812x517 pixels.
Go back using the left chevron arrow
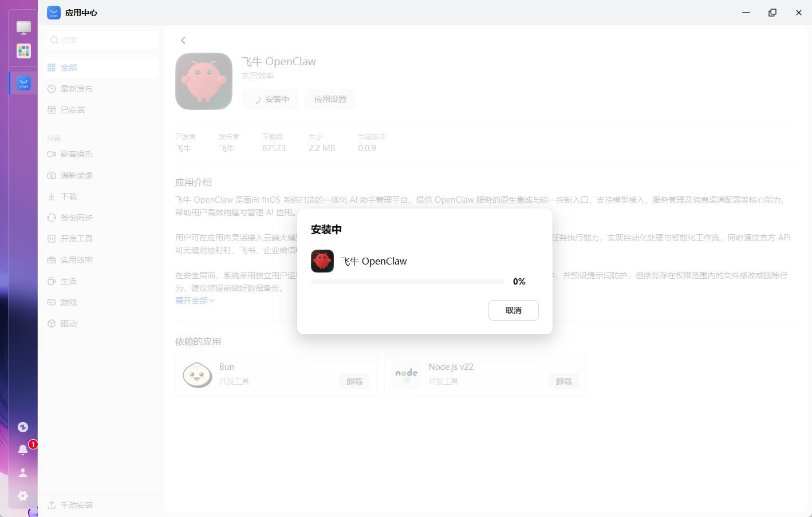(x=183, y=40)
